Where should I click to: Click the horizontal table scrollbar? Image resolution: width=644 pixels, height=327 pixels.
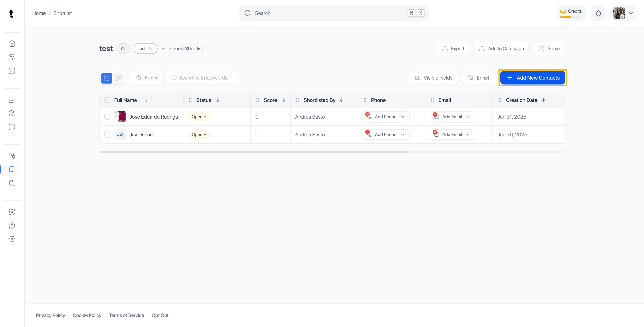coord(254,152)
